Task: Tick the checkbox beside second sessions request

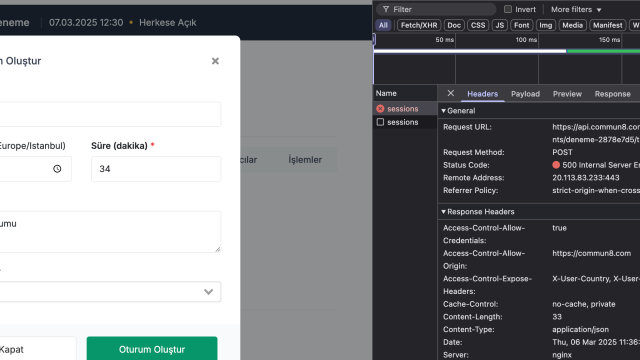Action: [380, 122]
